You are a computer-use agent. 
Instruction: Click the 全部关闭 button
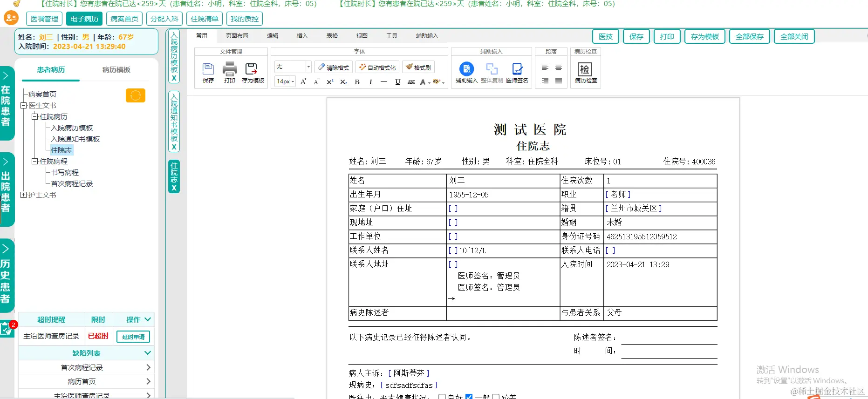click(x=794, y=36)
